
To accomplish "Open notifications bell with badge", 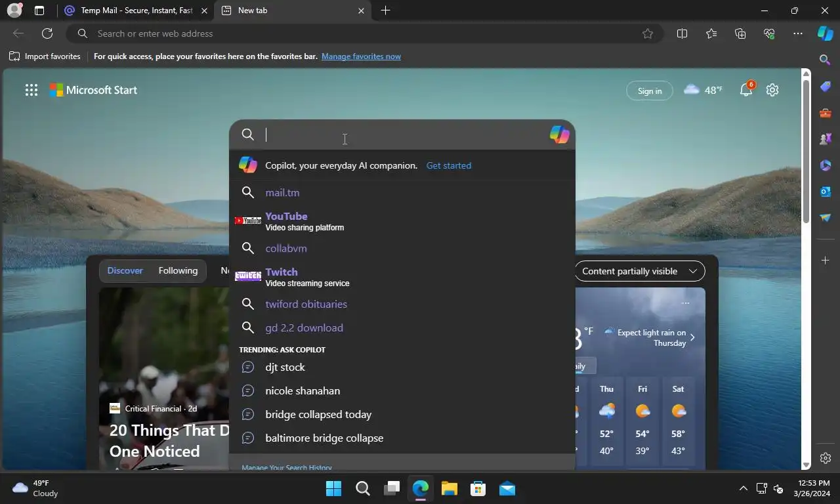I will (x=747, y=89).
